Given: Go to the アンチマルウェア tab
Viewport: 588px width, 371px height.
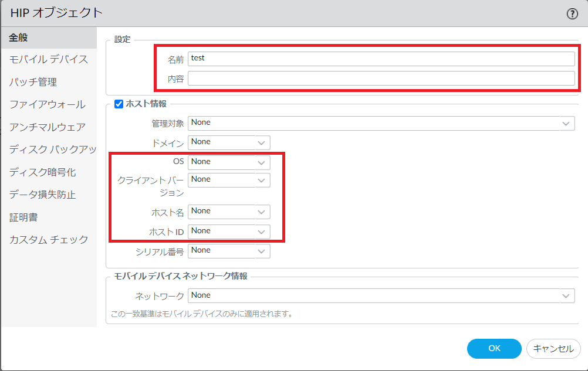Looking at the screenshot, I should point(47,127).
